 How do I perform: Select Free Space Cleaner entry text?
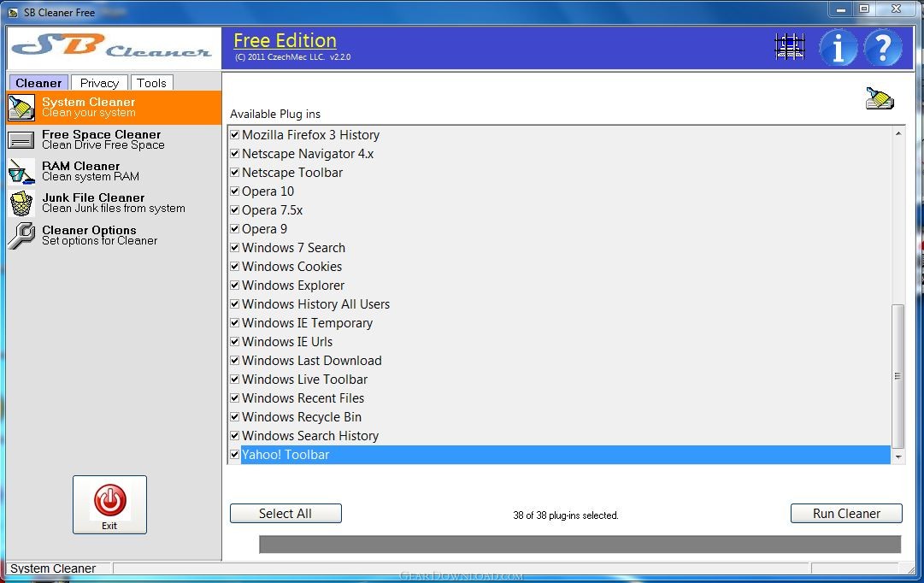[103, 139]
